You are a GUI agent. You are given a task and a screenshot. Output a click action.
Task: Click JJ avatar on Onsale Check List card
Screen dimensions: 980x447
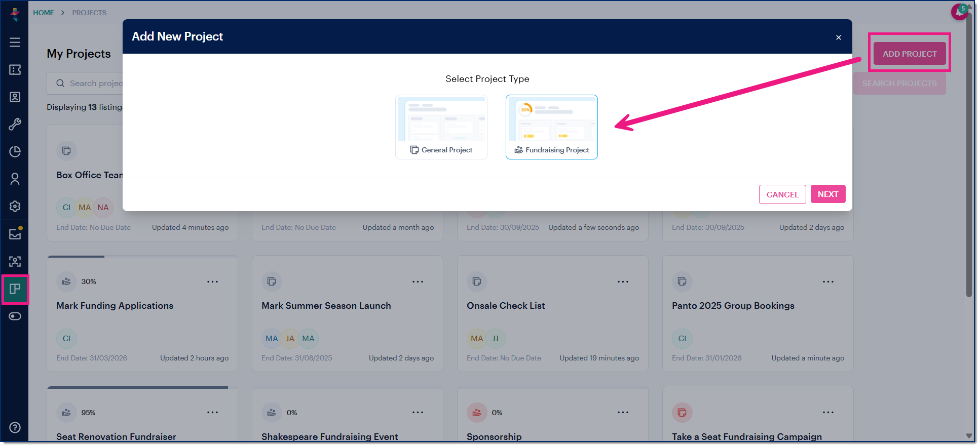click(496, 339)
